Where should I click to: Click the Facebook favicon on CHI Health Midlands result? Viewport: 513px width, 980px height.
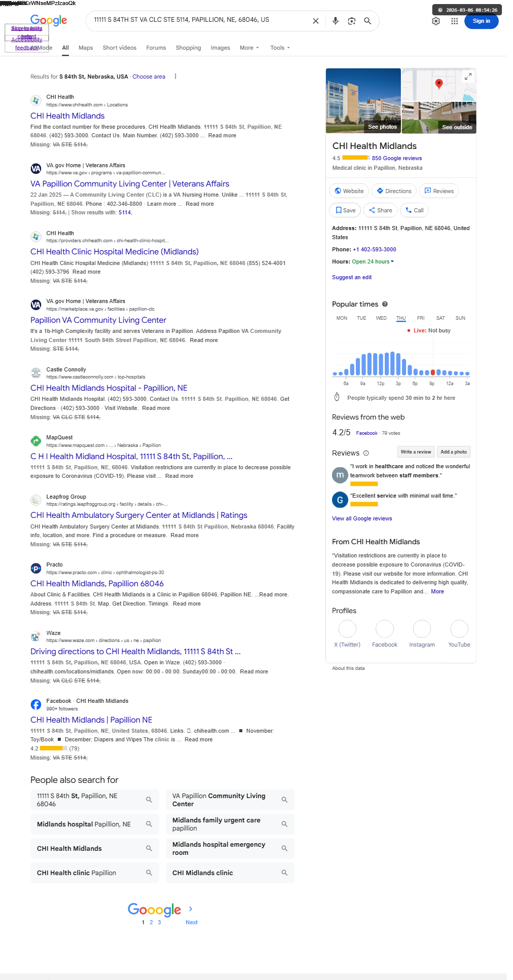pyautogui.click(x=36, y=704)
